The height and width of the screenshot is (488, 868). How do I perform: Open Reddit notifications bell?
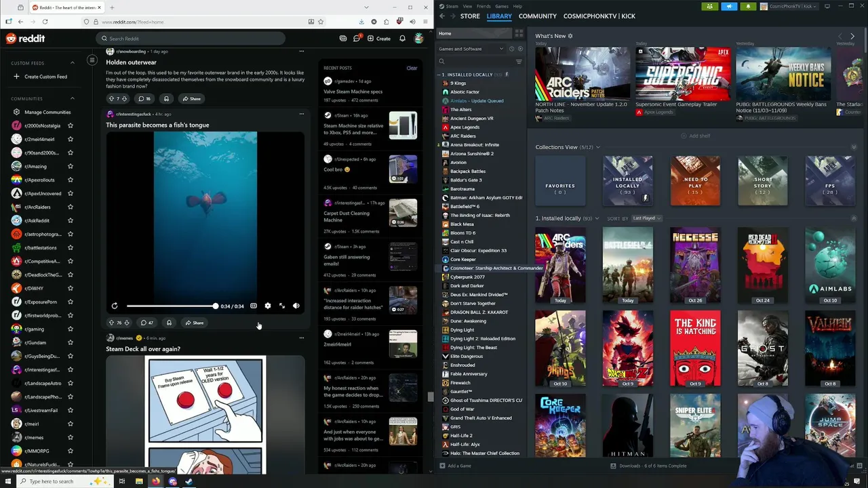click(402, 39)
